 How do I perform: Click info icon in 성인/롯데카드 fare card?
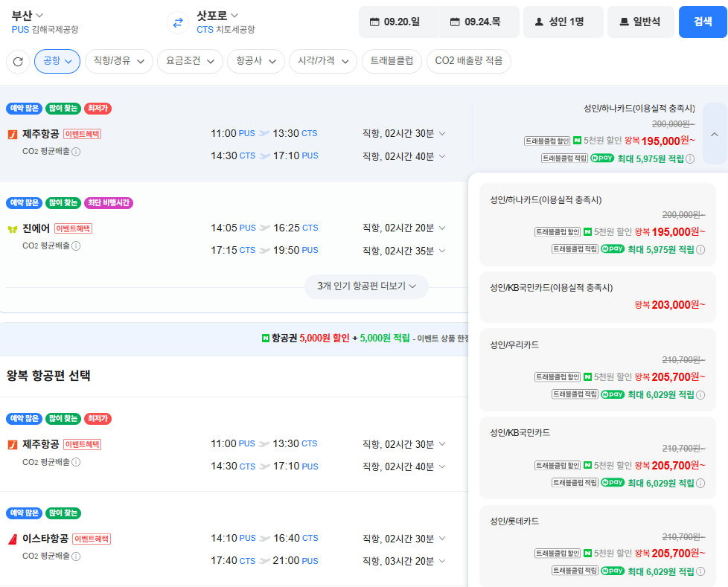tap(700, 571)
